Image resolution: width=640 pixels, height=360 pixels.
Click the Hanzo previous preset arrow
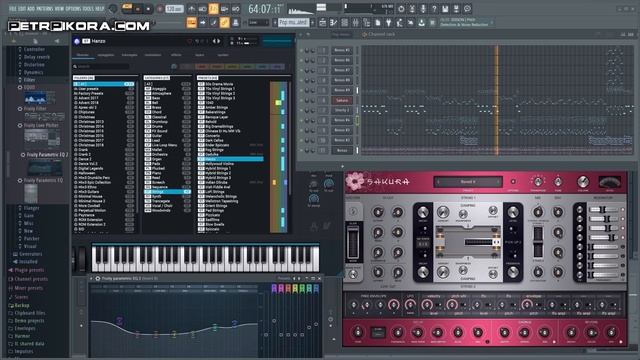point(213,41)
